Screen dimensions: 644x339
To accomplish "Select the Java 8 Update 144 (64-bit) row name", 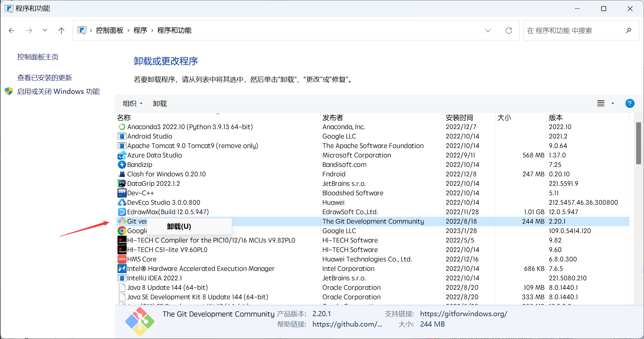I will click(x=167, y=287).
